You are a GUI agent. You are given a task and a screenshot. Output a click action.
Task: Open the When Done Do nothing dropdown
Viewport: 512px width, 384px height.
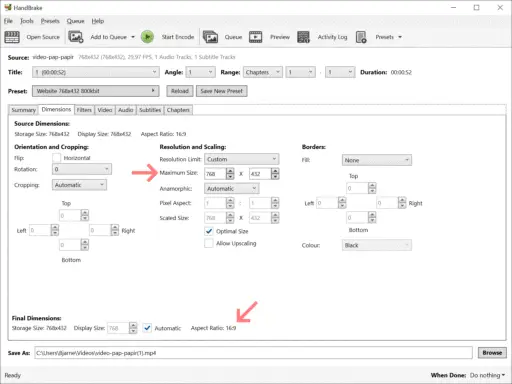487,375
